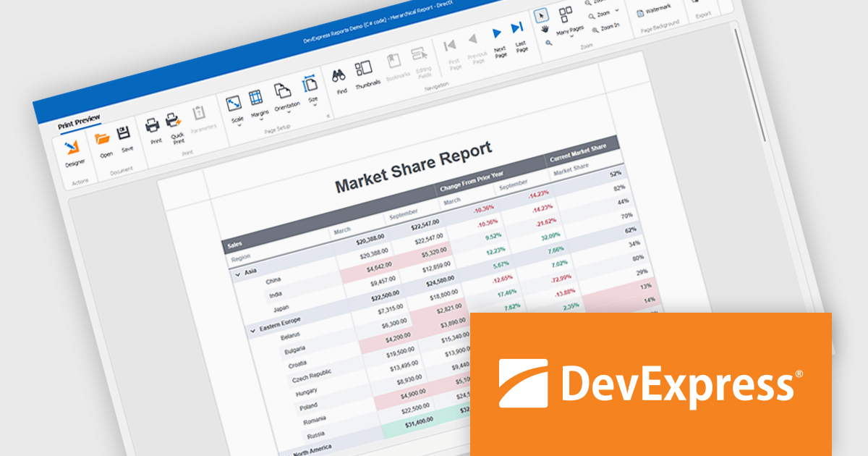
Task: Click the Margins icon
Action: pos(255,97)
